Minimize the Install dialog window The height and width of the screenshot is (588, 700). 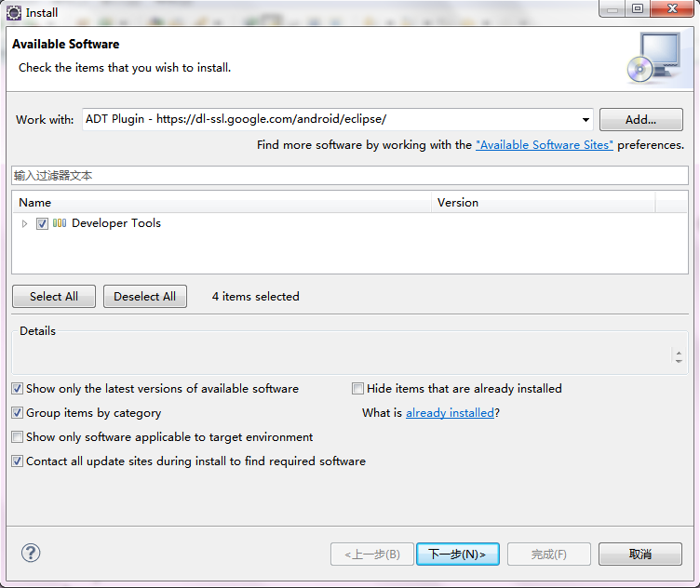[x=612, y=8]
